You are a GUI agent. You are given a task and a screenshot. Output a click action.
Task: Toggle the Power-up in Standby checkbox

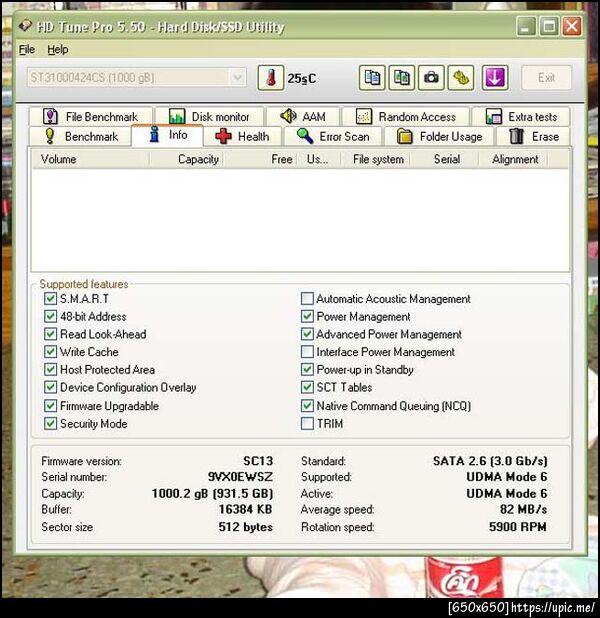[307, 369]
